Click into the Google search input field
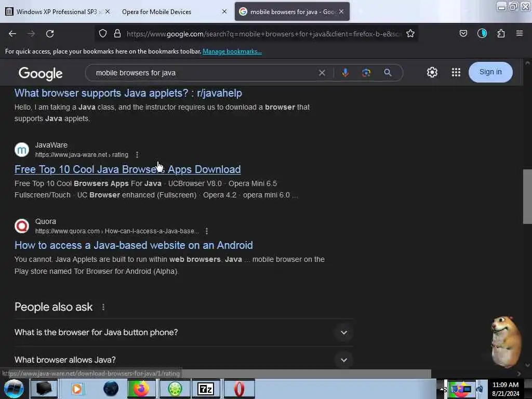 click(x=204, y=73)
